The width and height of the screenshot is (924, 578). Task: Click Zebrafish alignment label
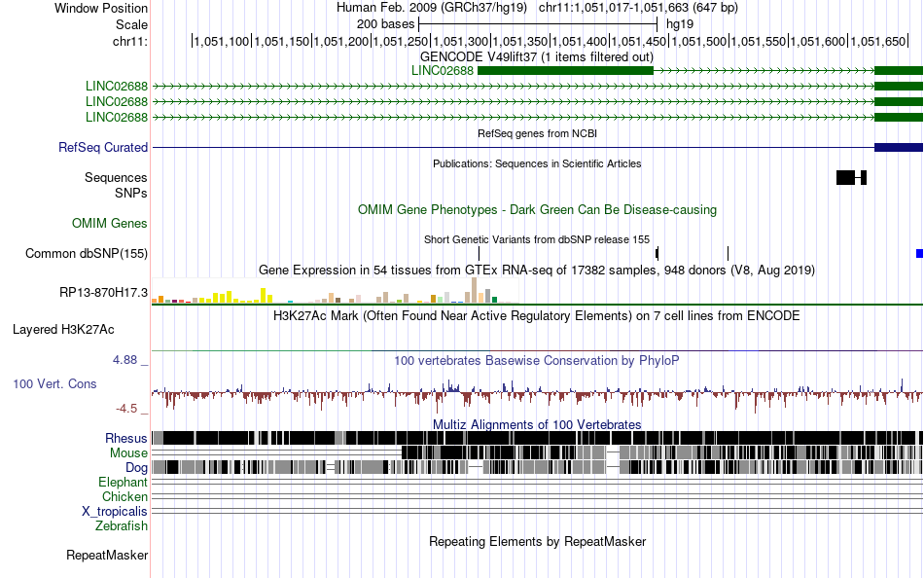122,525
